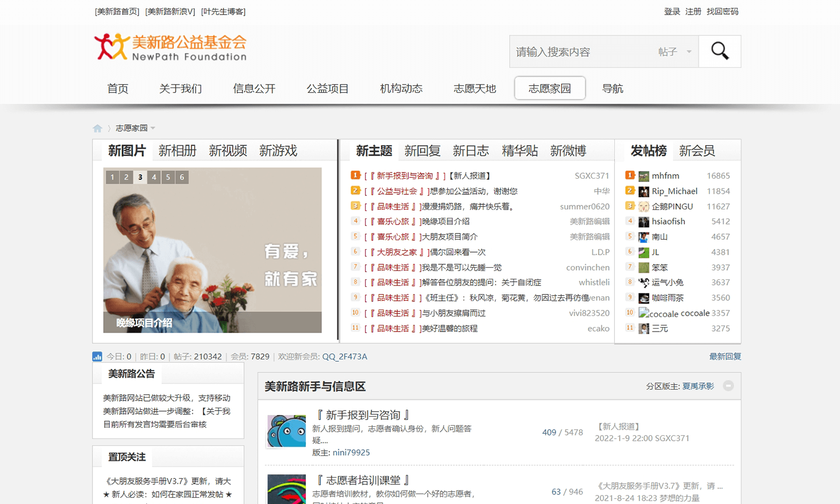Click the search content input field
Screen dimensions: 840x504
(x=581, y=52)
